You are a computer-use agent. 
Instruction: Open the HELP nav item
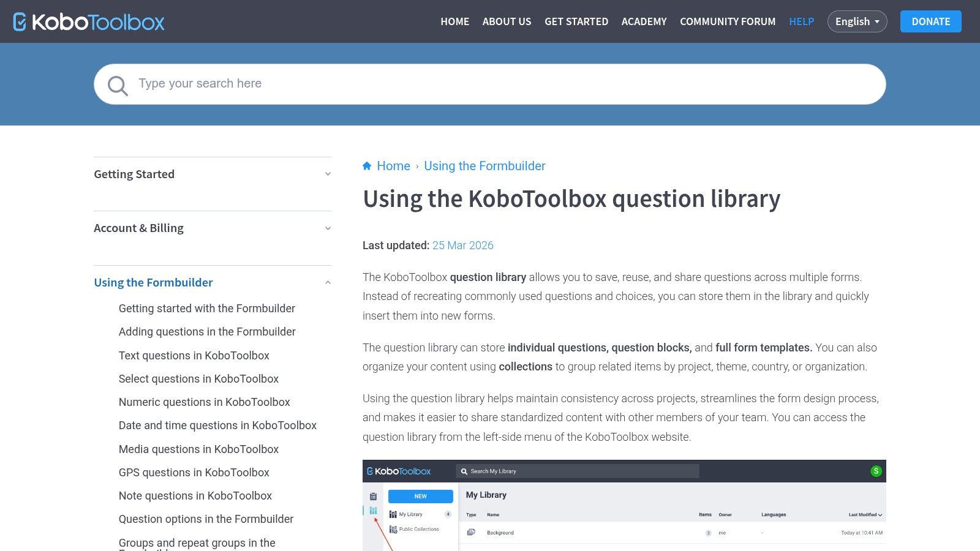[x=801, y=21]
